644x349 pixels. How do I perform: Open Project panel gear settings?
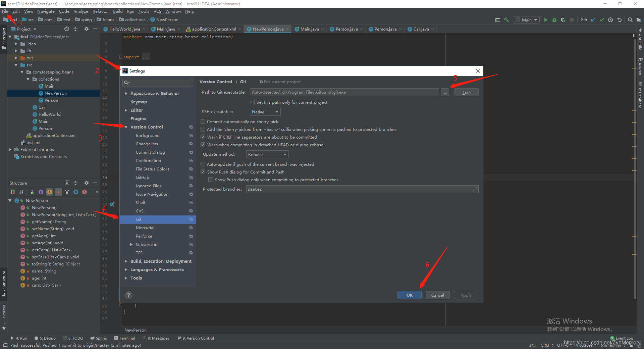(x=86, y=29)
